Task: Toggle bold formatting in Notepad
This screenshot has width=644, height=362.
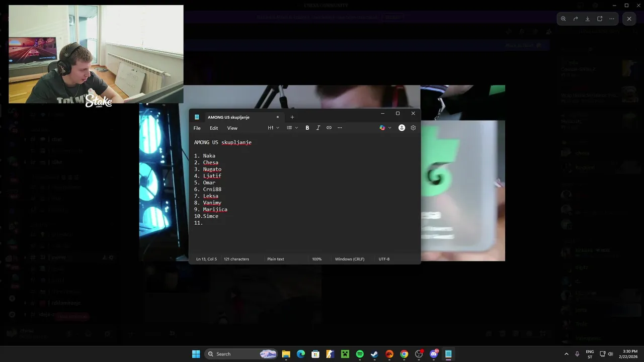Action: pos(307,128)
